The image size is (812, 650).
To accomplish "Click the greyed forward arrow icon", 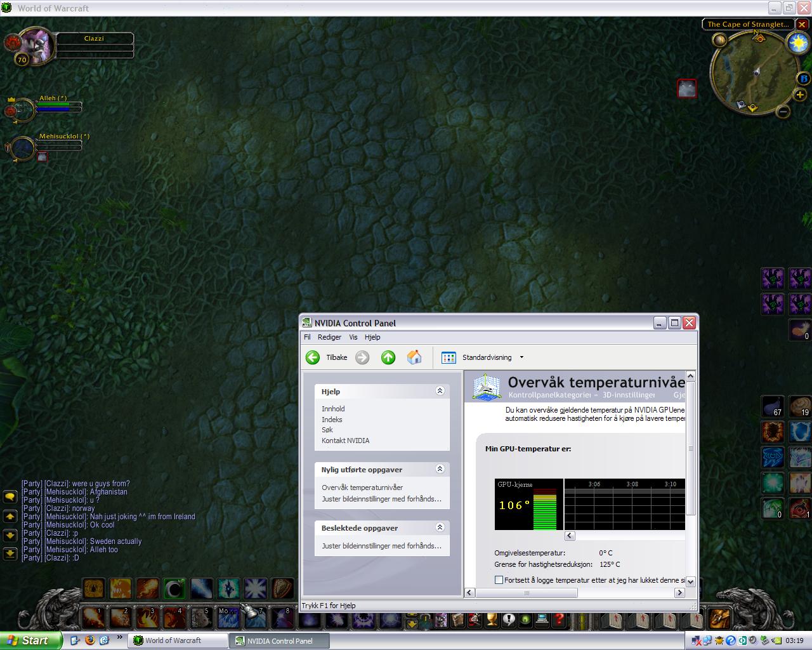I will (362, 357).
